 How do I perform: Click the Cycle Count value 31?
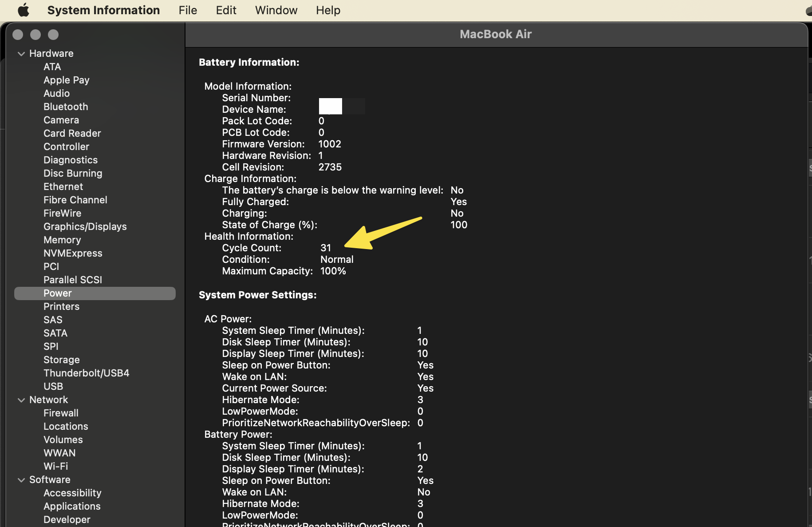[x=326, y=248]
